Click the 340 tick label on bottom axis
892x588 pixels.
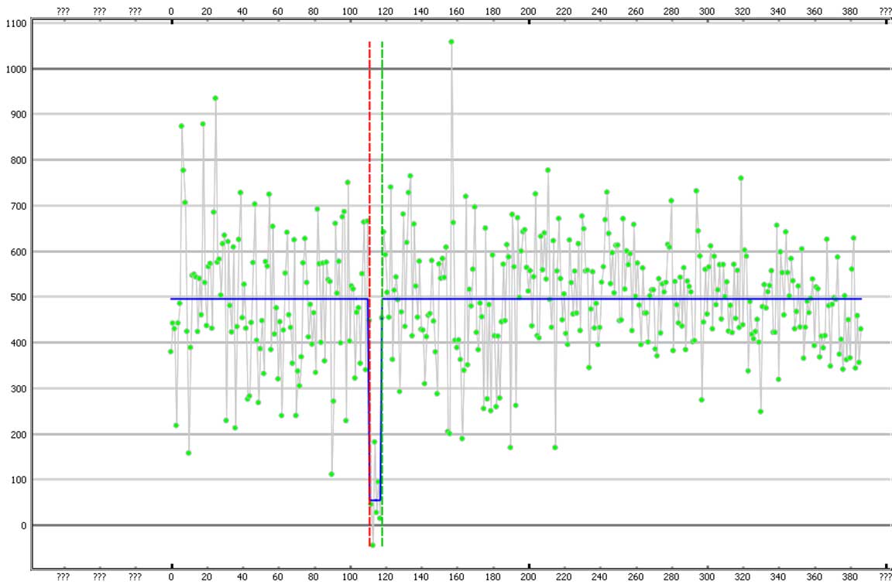[x=777, y=576]
